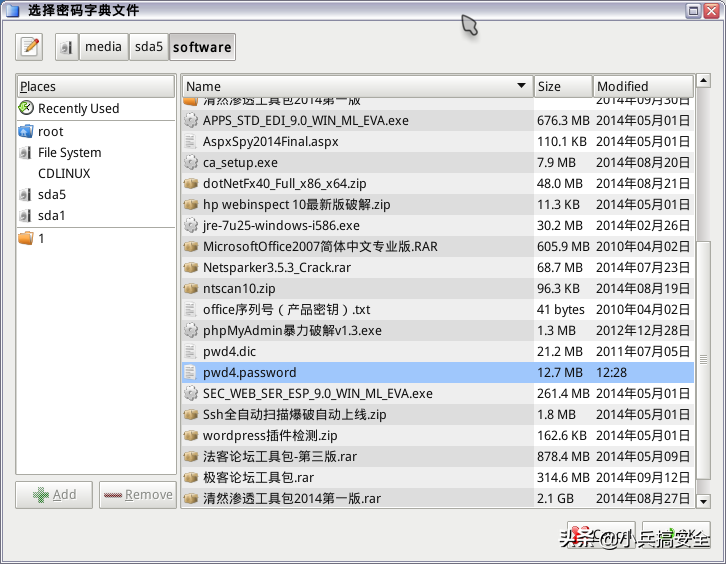The height and width of the screenshot is (564, 726).
Task: Click the root home folder icon
Action: (26, 132)
